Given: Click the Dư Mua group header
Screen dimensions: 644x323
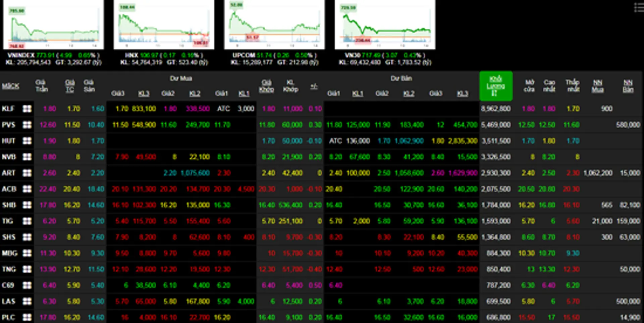Looking at the screenshot, I should 181,78.
